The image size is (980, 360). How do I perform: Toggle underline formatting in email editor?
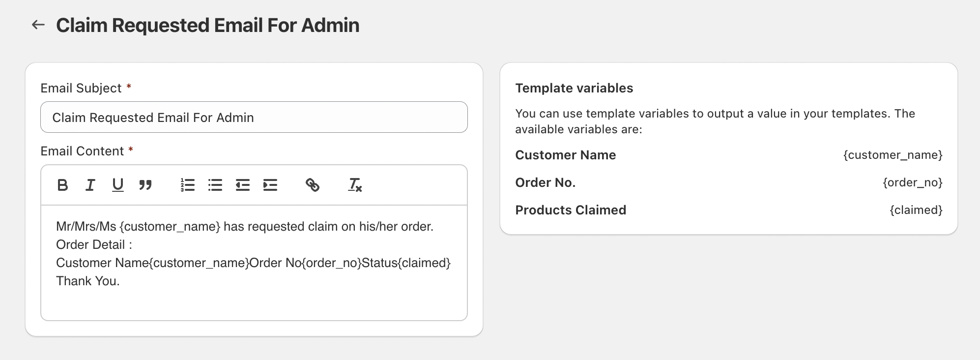[117, 185]
